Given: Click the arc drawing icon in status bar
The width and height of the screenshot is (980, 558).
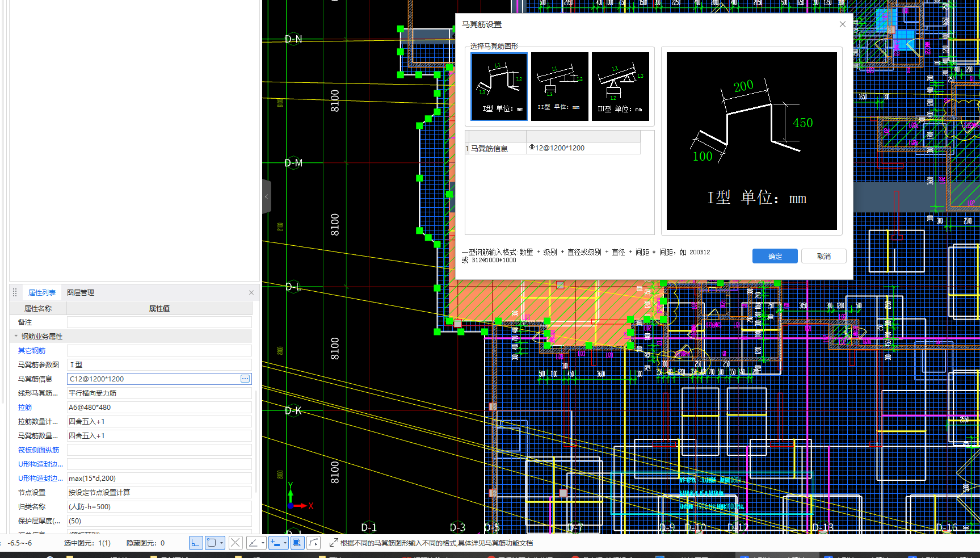Looking at the screenshot, I should point(314,543).
